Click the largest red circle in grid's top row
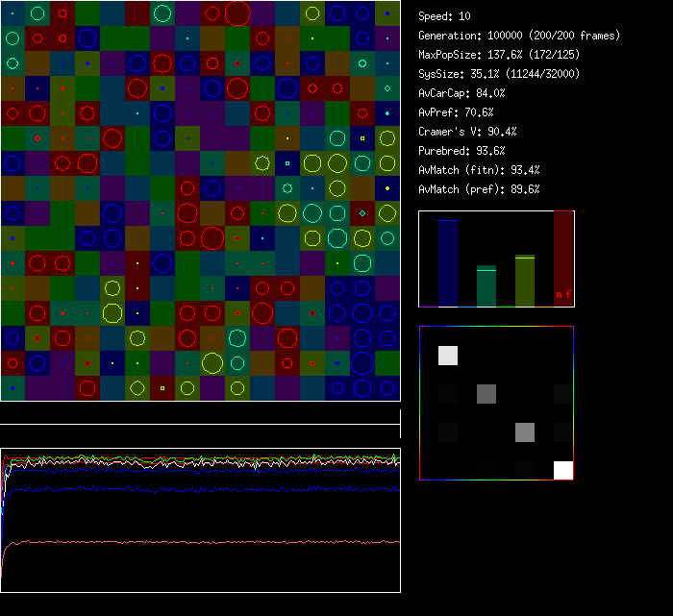Viewport: 673px width, 616px height. [x=237, y=13]
